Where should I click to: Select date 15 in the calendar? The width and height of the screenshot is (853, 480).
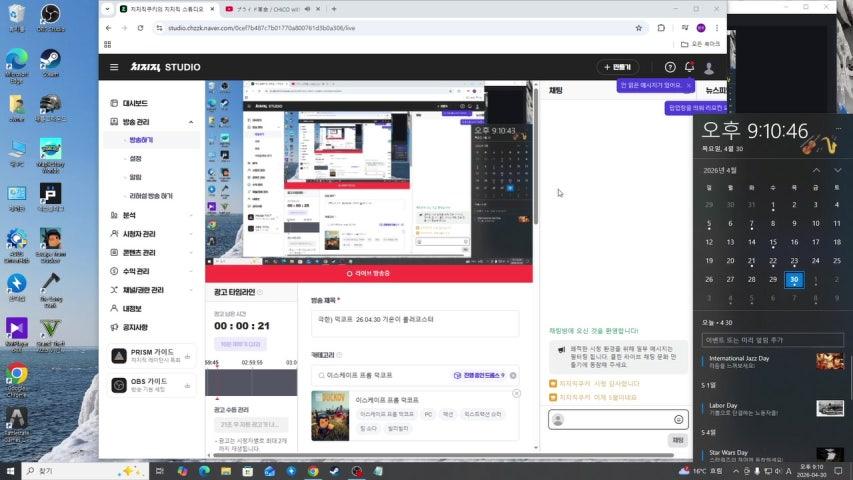(773, 242)
